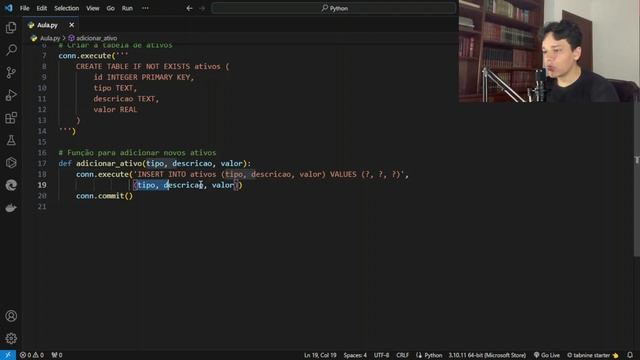Open Run and Debug view

point(11,95)
